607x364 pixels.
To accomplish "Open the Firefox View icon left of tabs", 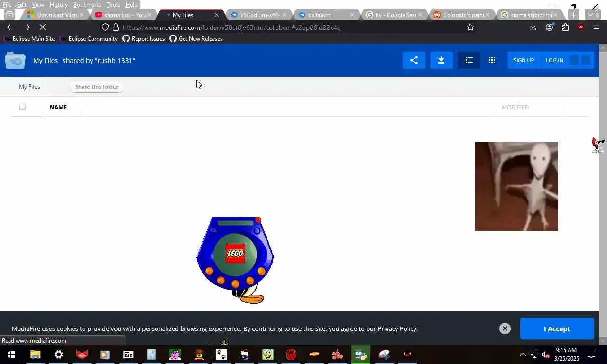I will 9,15.
